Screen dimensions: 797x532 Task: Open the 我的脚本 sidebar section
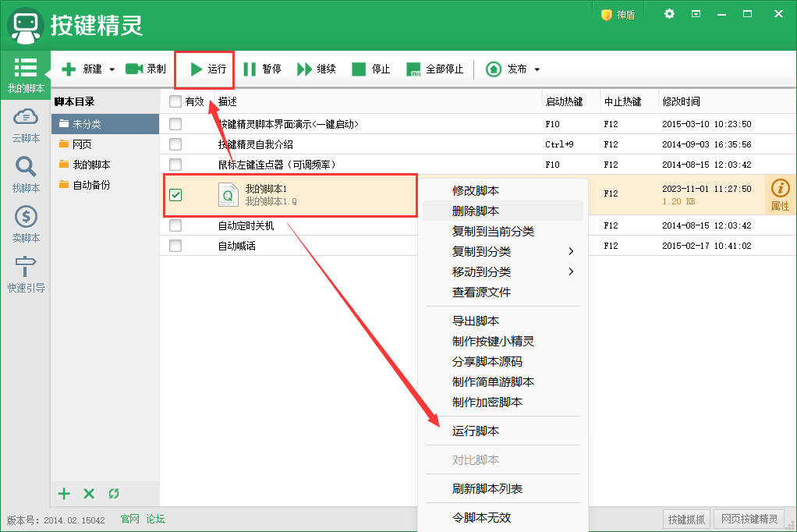click(26, 75)
